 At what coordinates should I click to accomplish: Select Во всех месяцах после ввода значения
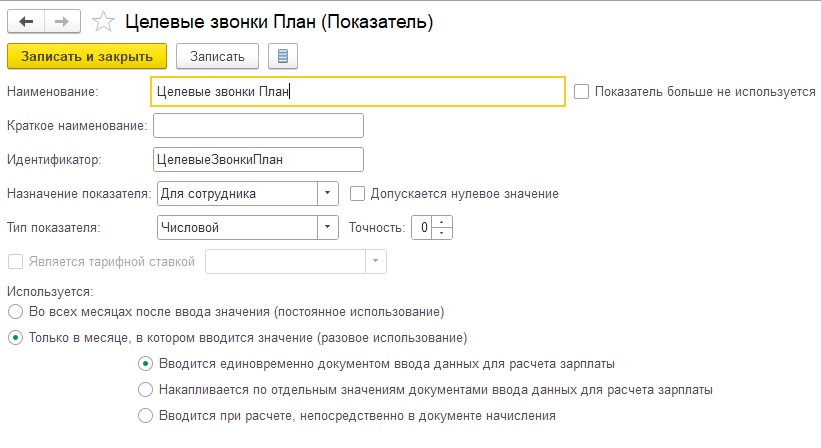click(14, 312)
